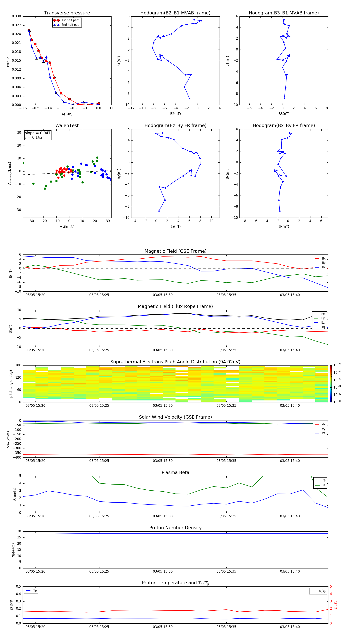Select the 'Te/Tp' legend entry
The height and width of the screenshot is (644, 351).
click(318, 591)
